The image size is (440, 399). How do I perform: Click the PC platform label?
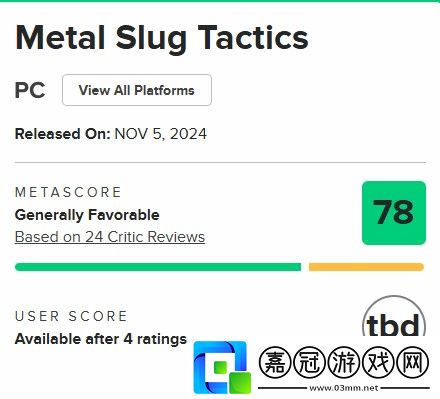[30, 90]
